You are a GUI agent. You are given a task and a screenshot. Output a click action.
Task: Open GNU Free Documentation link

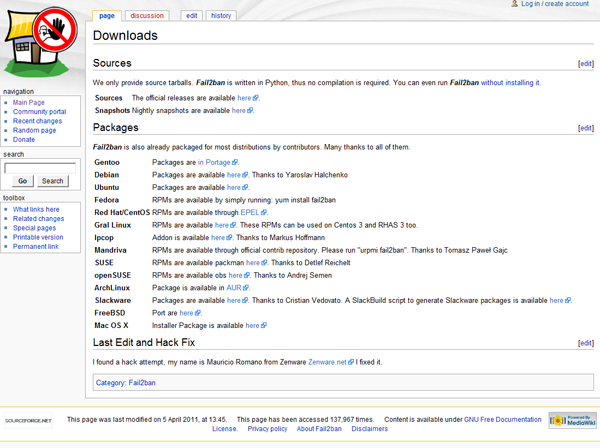pos(503,420)
